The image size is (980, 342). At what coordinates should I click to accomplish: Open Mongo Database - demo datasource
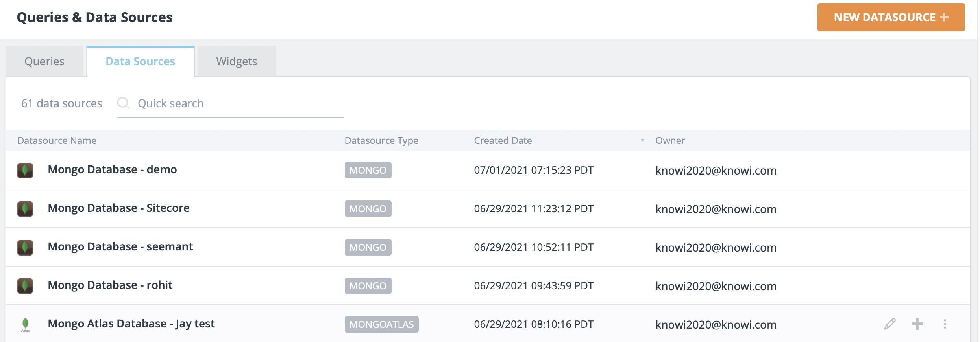tap(112, 169)
